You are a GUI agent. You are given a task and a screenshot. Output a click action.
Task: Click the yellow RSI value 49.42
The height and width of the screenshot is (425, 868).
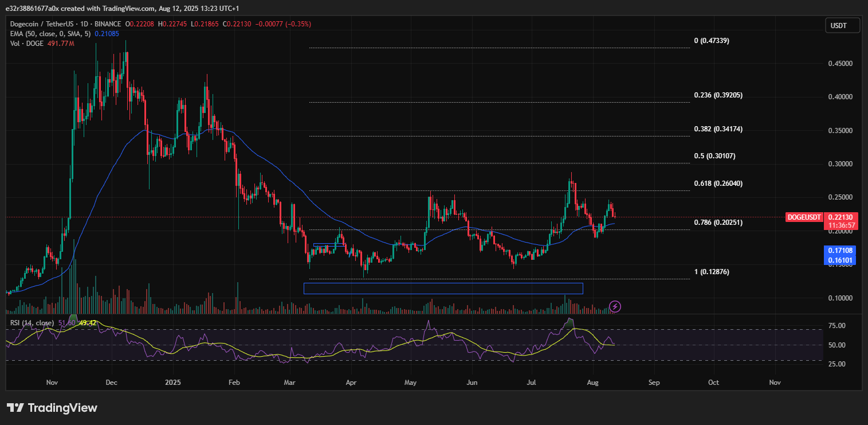[x=87, y=323]
